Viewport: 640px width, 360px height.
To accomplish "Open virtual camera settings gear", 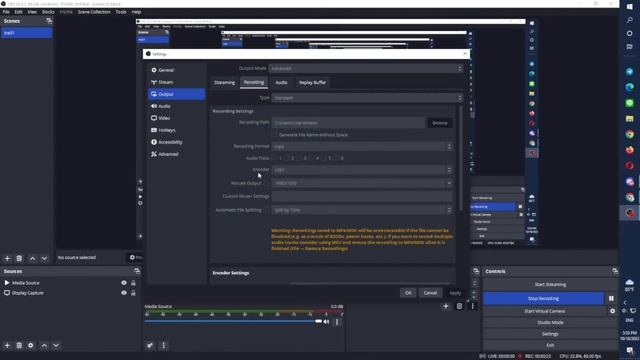I will coord(612,311).
